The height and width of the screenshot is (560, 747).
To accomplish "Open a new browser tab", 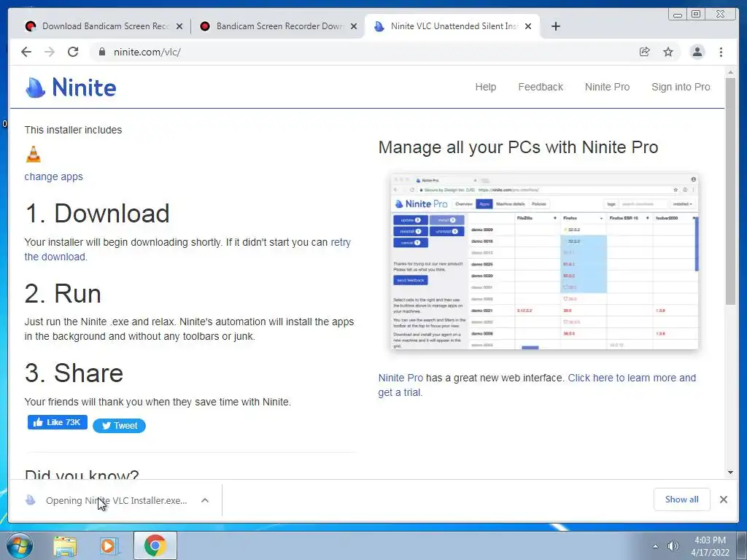I will click(x=555, y=26).
